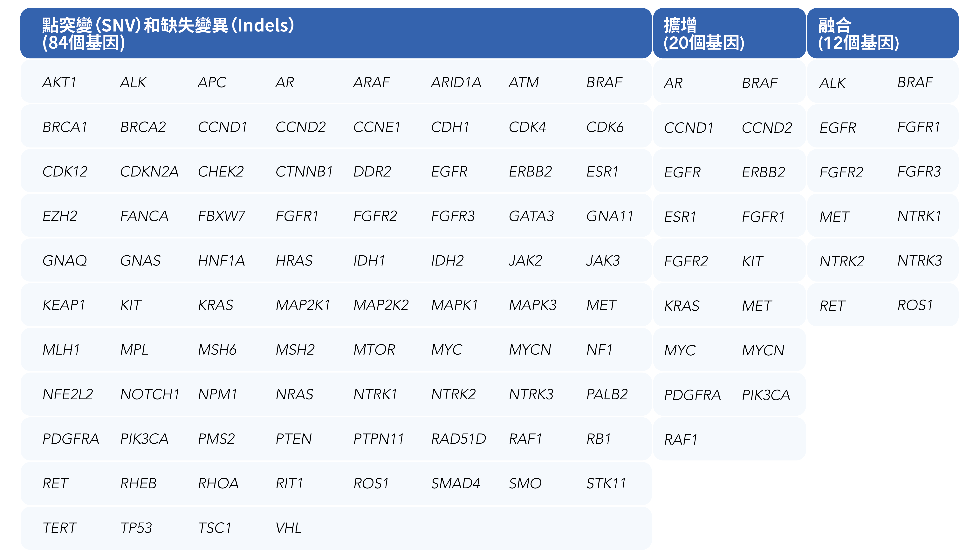Image resolution: width=980 pixels, height=555 pixels.
Task: Click the VHL gene label
Action: pyautogui.click(x=288, y=528)
